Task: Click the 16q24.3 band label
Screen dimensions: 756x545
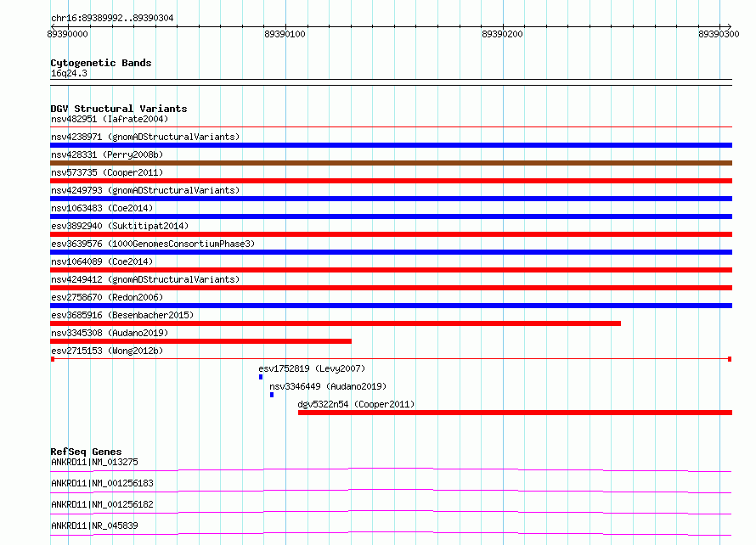Action: click(x=69, y=73)
